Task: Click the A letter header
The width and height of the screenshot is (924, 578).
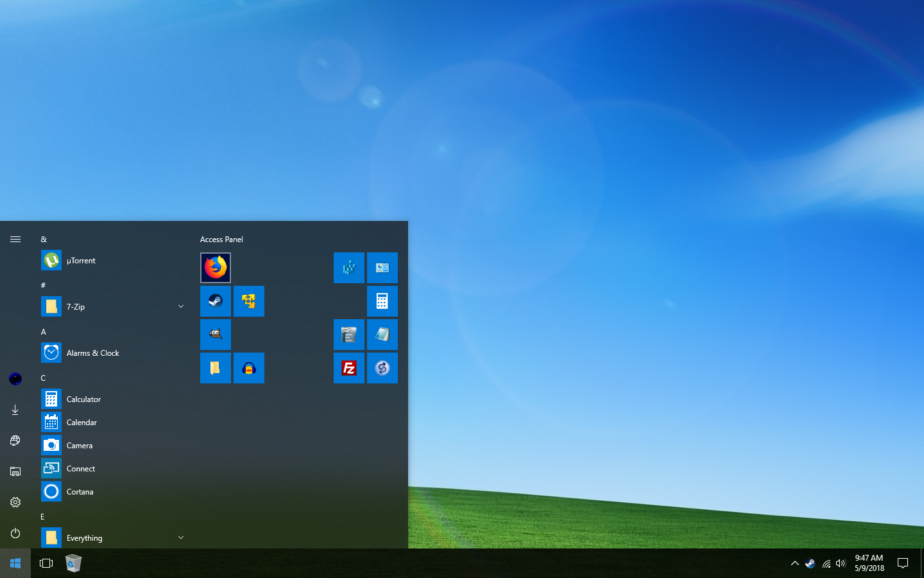Action: (x=43, y=331)
